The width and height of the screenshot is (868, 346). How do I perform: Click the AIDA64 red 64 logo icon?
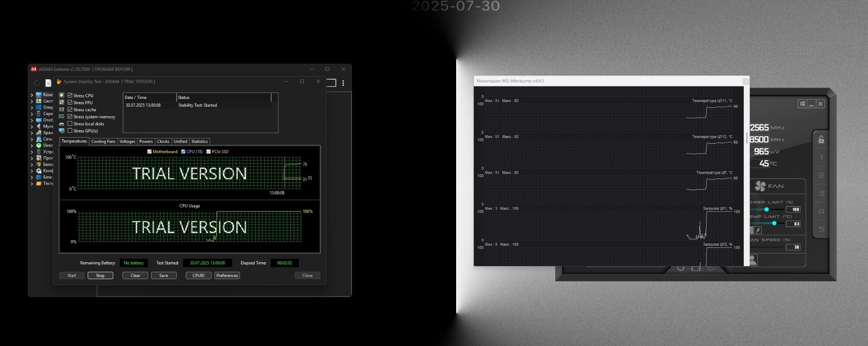coord(34,69)
